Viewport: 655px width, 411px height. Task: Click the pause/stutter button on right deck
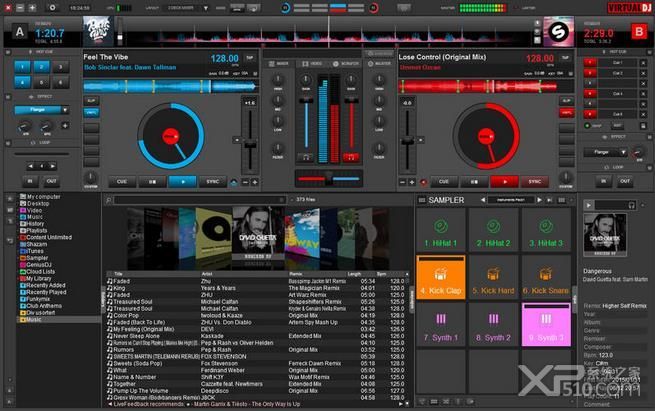[x=474, y=182]
